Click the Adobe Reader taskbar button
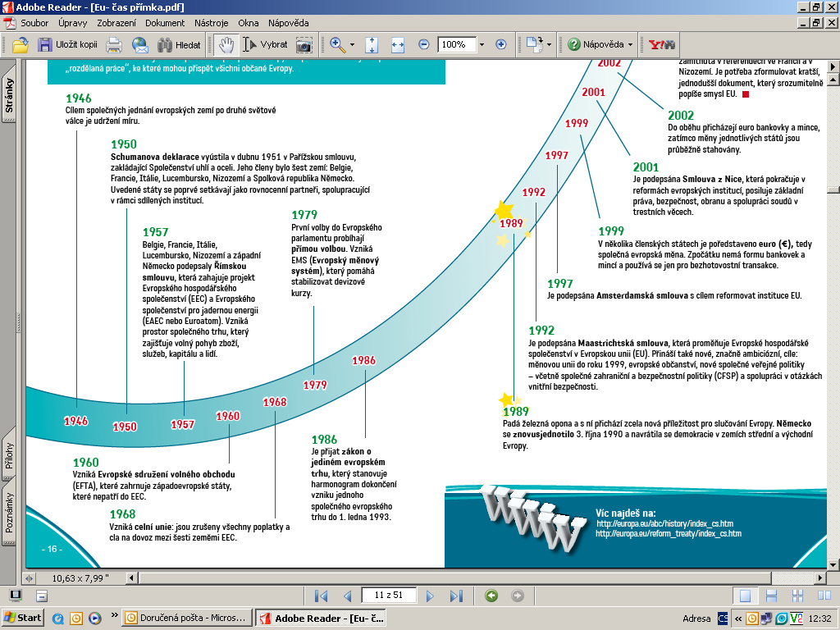This screenshot has width=840, height=630. pyautogui.click(x=321, y=618)
